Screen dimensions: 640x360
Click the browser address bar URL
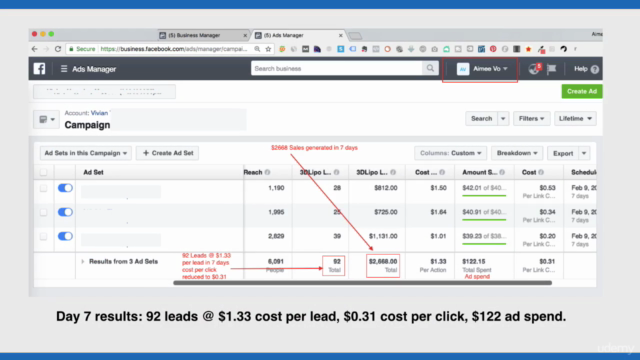[174, 49]
